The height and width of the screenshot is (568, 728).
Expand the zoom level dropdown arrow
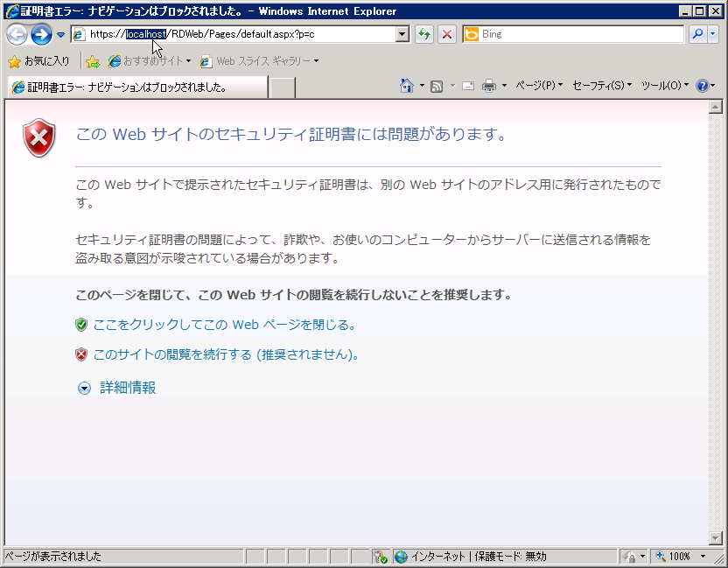click(703, 556)
